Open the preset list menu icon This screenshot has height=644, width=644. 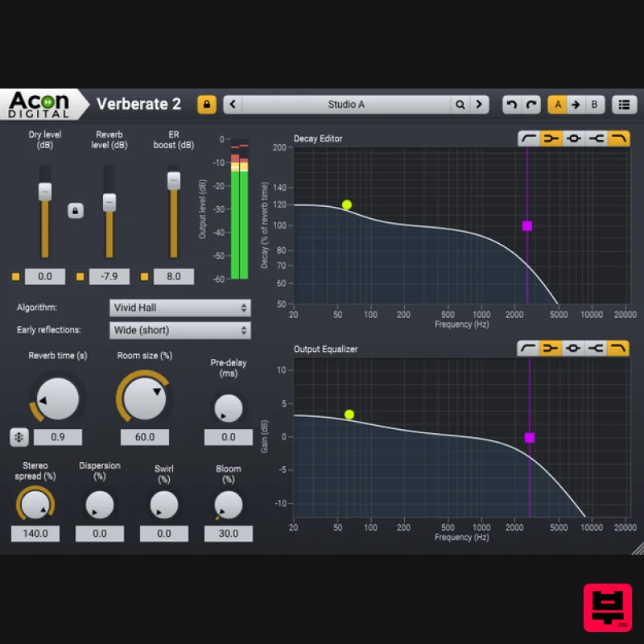(624, 104)
